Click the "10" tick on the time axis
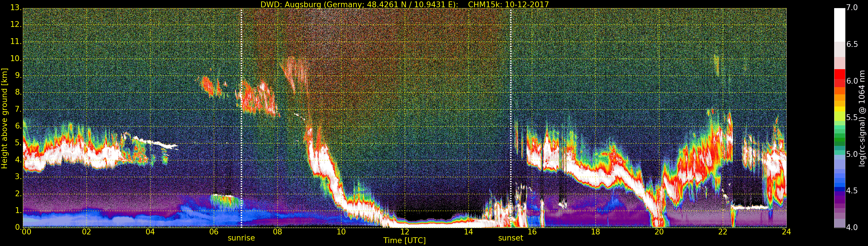Viewport: 868px width, 246px height. [341, 232]
